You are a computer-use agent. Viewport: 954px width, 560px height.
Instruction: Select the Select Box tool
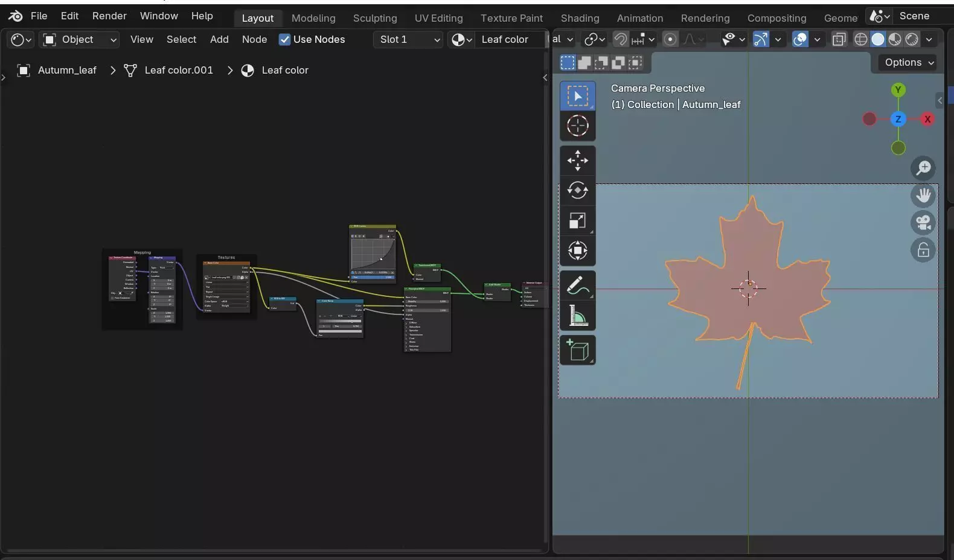578,96
